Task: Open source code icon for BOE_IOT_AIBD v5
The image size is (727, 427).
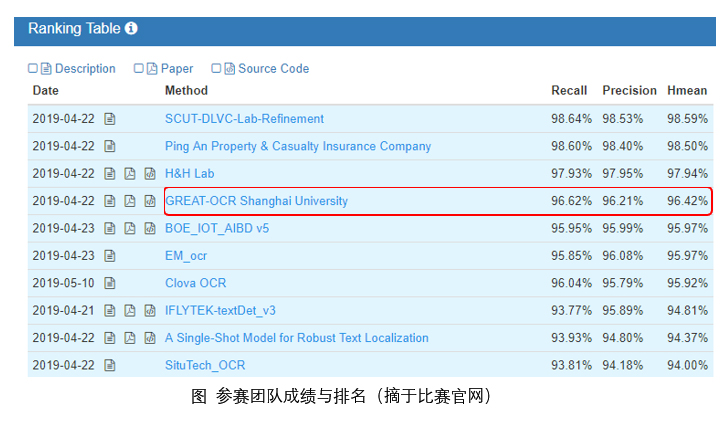Action: click(x=150, y=228)
